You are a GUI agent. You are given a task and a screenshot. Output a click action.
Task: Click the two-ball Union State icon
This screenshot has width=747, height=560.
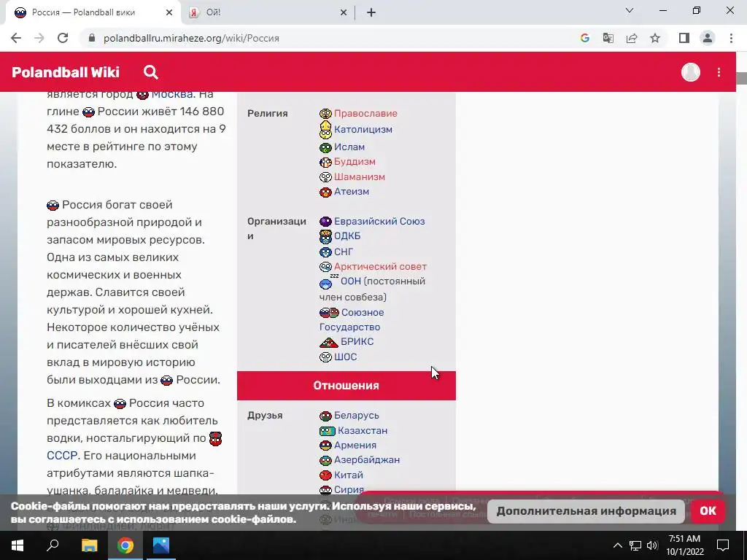[x=329, y=313]
